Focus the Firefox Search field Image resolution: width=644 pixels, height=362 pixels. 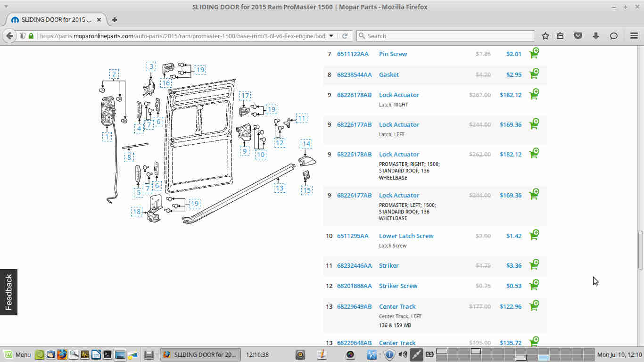[x=446, y=36]
